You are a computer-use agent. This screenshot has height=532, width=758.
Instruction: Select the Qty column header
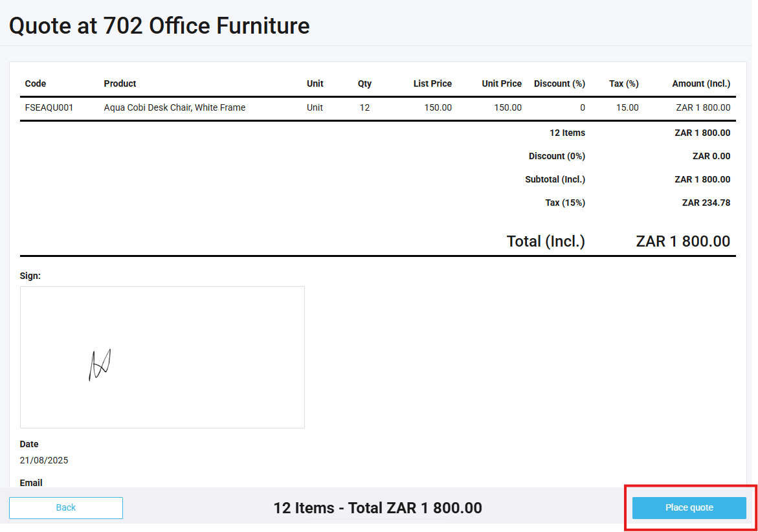click(x=364, y=83)
